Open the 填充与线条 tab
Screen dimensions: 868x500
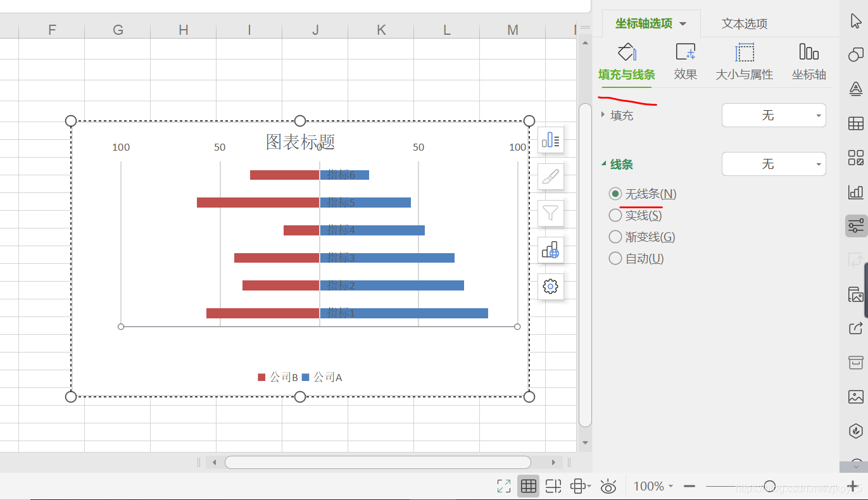[x=626, y=63]
